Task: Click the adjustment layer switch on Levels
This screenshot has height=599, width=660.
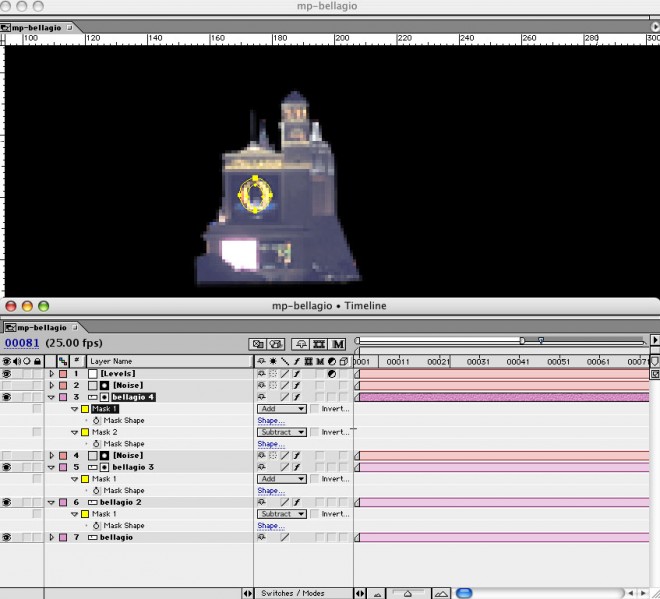Action: (332, 374)
